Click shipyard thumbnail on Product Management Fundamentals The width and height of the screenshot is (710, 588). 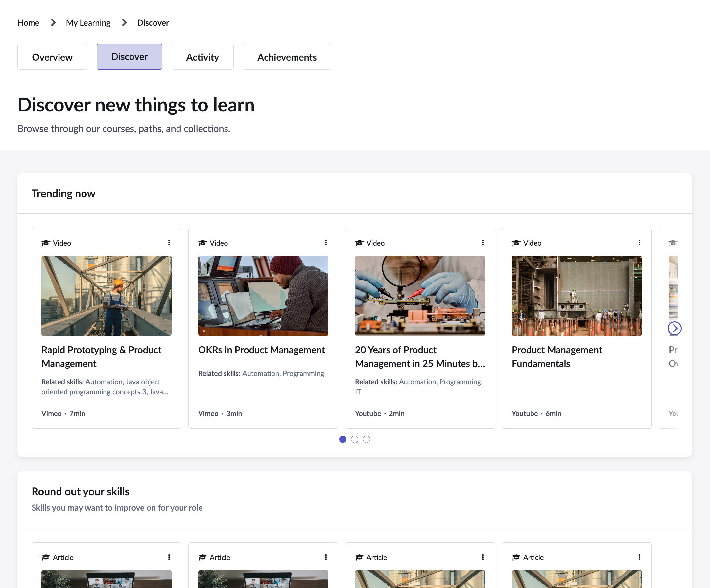click(x=577, y=296)
